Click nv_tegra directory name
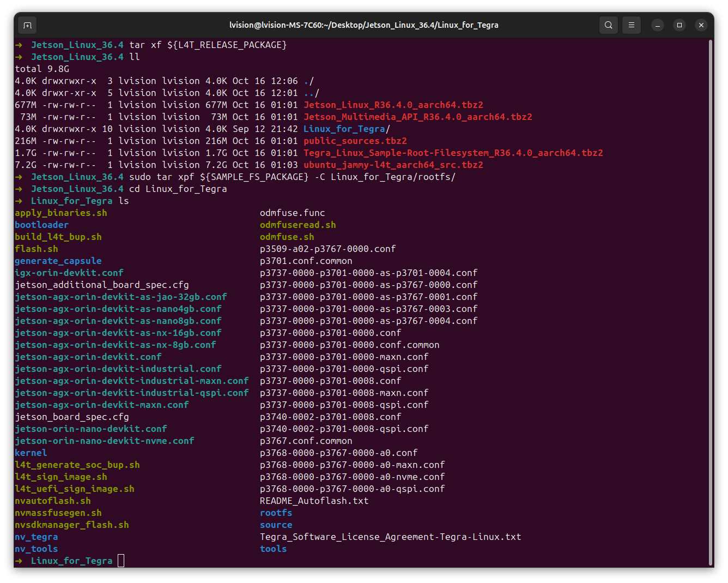Screen dimensions: 728x583 (37, 537)
